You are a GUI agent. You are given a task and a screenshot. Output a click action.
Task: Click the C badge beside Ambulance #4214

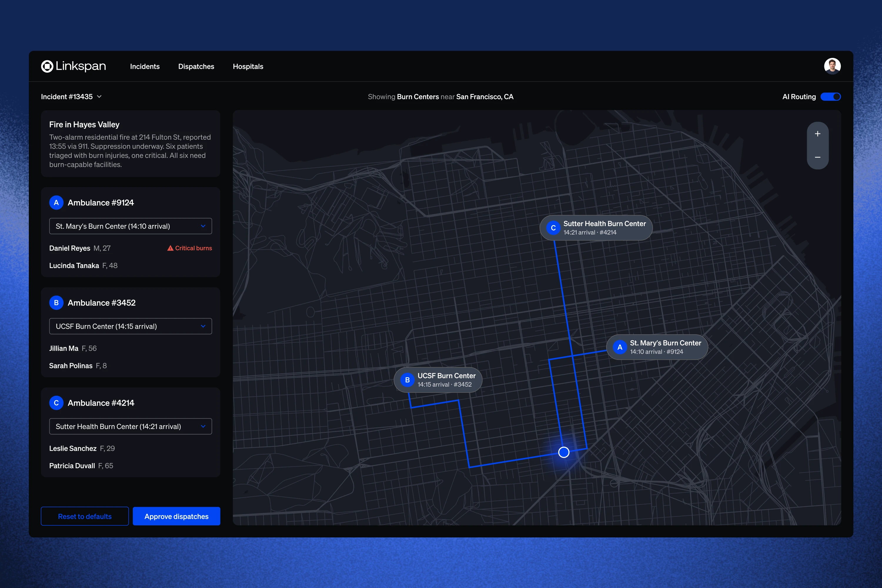56,403
